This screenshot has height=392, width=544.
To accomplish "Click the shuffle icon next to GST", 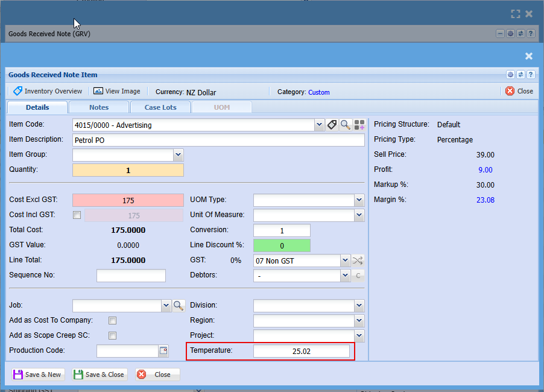I will click(x=358, y=261).
